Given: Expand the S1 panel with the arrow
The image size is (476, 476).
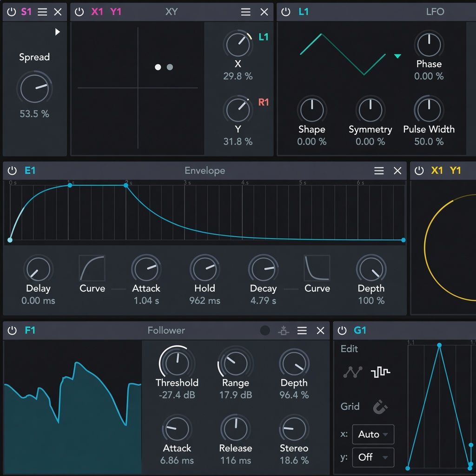Looking at the screenshot, I should (x=57, y=32).
